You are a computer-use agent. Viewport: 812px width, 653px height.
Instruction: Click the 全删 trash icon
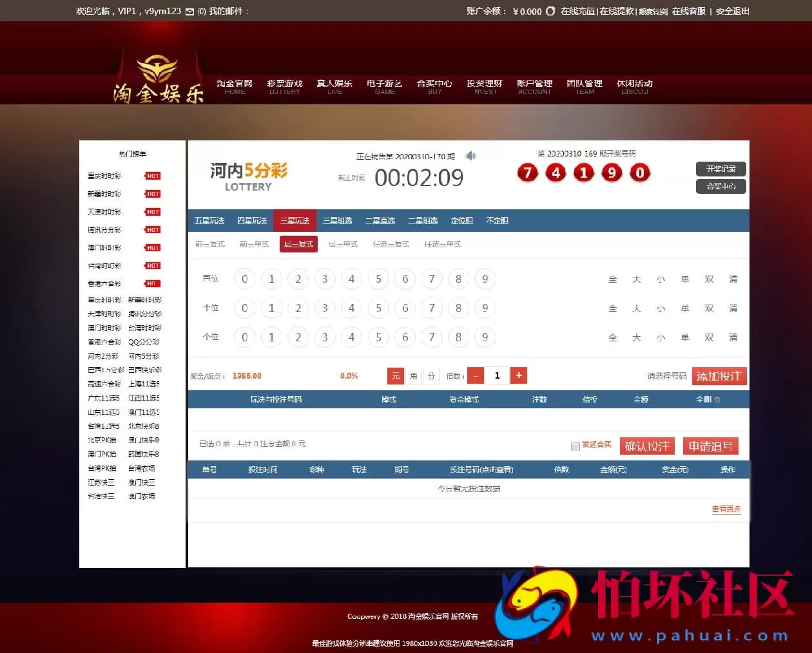pos(717,400)
